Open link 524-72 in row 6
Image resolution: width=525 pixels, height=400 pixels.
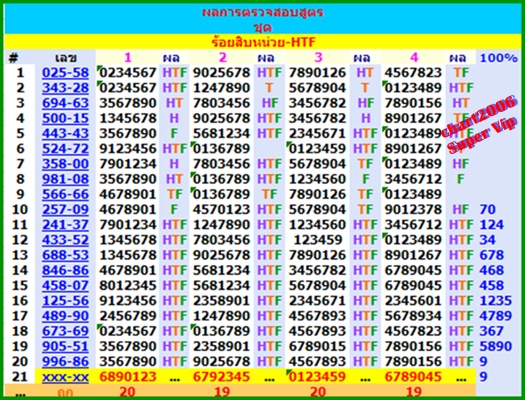[65, 149]
